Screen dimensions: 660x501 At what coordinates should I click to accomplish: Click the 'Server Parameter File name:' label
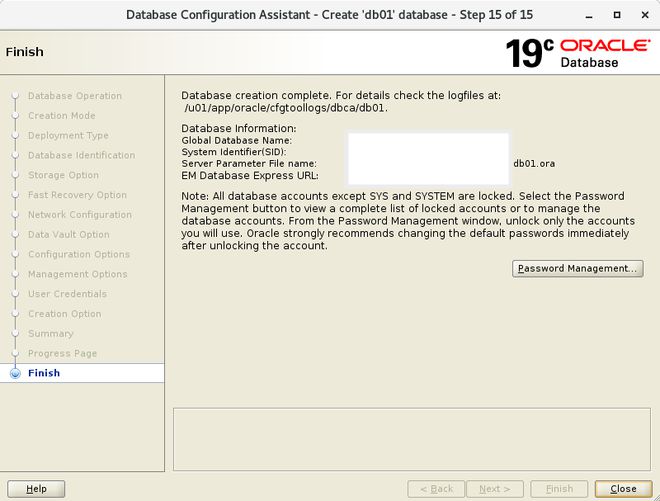[249, 164]
